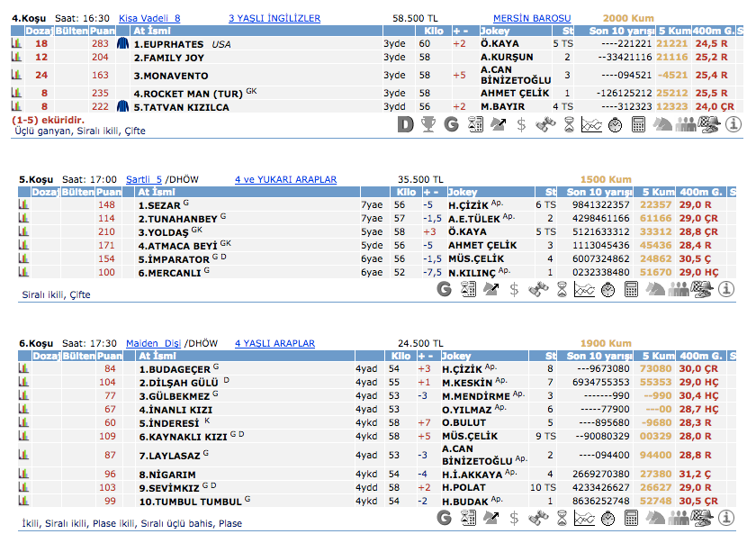Open the binoculars icon for race 5
The width and height of the screenshot is (756, 543).
[x=540, y=289]
